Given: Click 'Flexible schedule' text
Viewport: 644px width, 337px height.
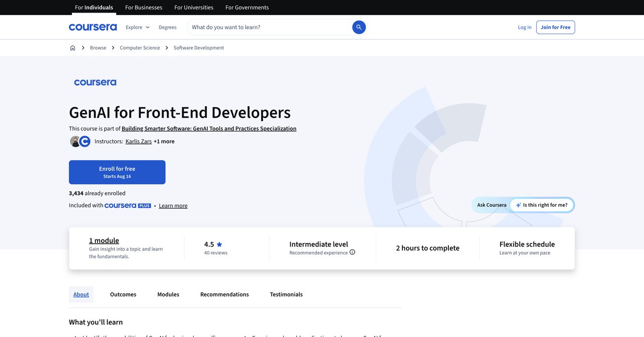Looking at the screenshot, I should (527, 244).
